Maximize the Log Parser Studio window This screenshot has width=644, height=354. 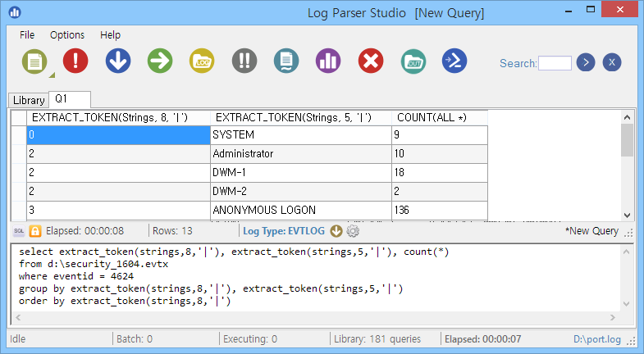pos(591,10)
